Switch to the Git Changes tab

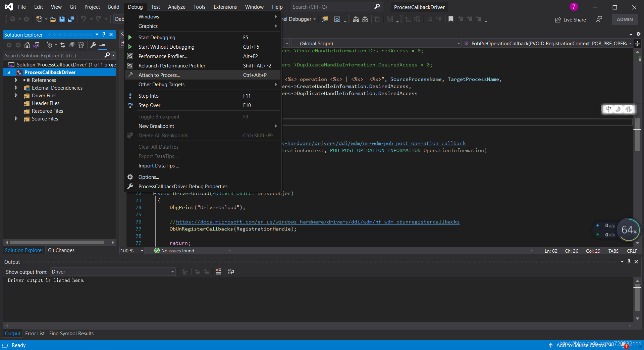point(61,250)
